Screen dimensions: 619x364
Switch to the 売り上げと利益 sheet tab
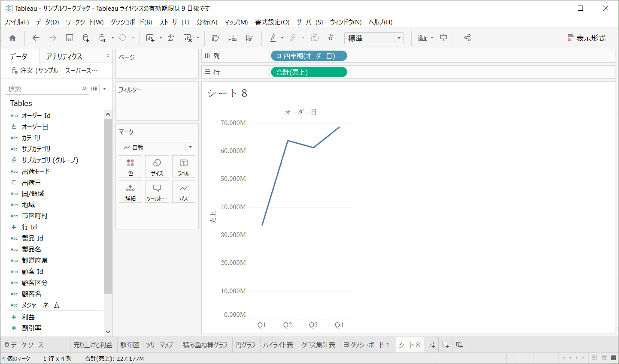93,345
